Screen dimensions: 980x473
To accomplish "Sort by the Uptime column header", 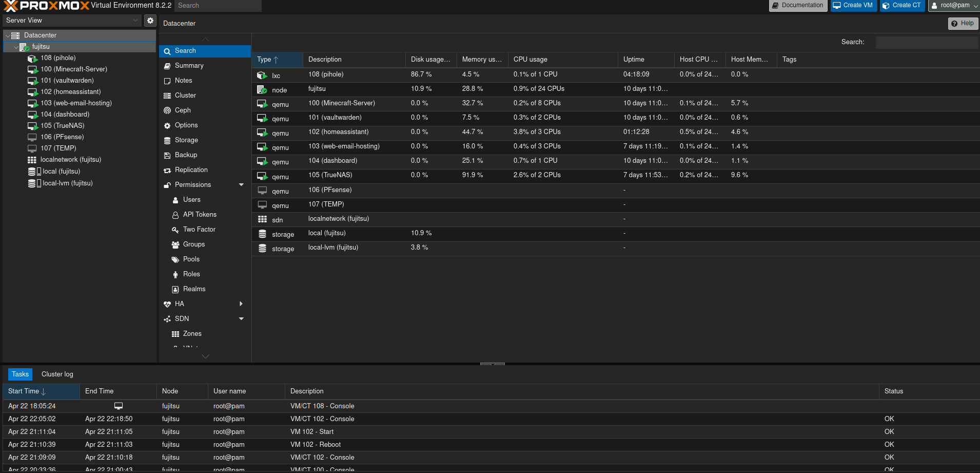I will click(646, 60).
